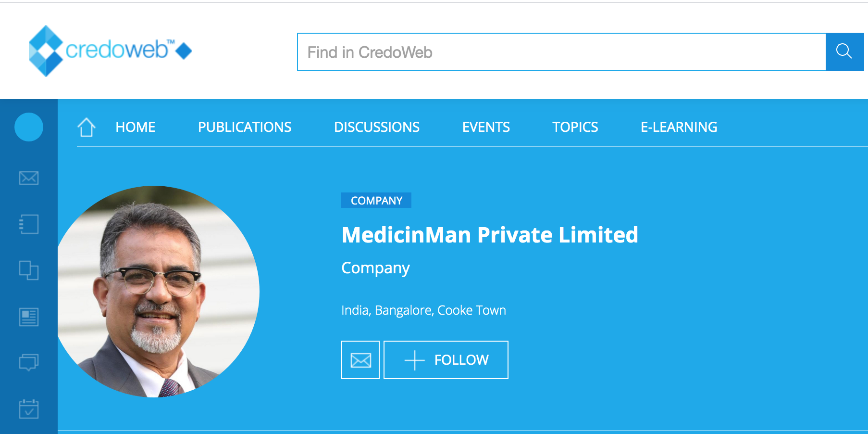Open the E-LEARNING tab
The width and height of the screenshot is (868, 434).
pyautogui.click(x=679, y=127)
